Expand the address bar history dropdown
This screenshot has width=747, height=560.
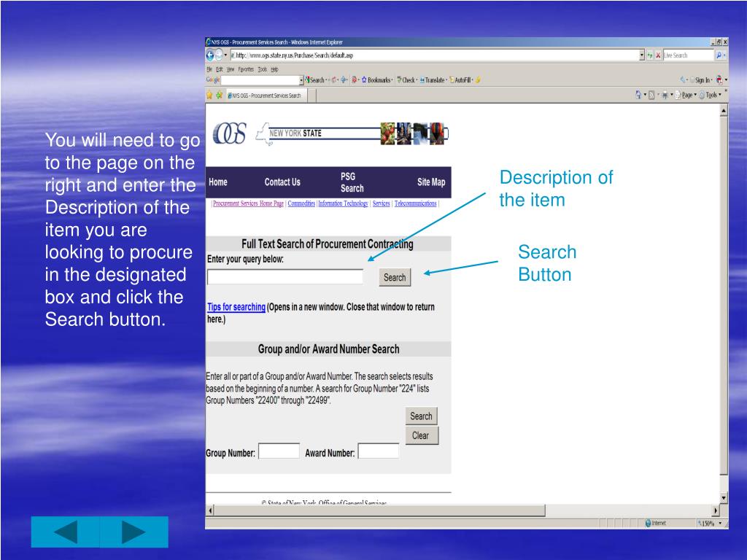pyautogui.click(x=642, y=55)
